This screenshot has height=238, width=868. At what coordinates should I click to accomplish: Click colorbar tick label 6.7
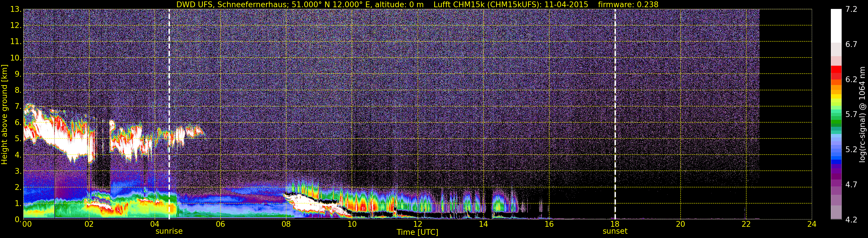851,44
